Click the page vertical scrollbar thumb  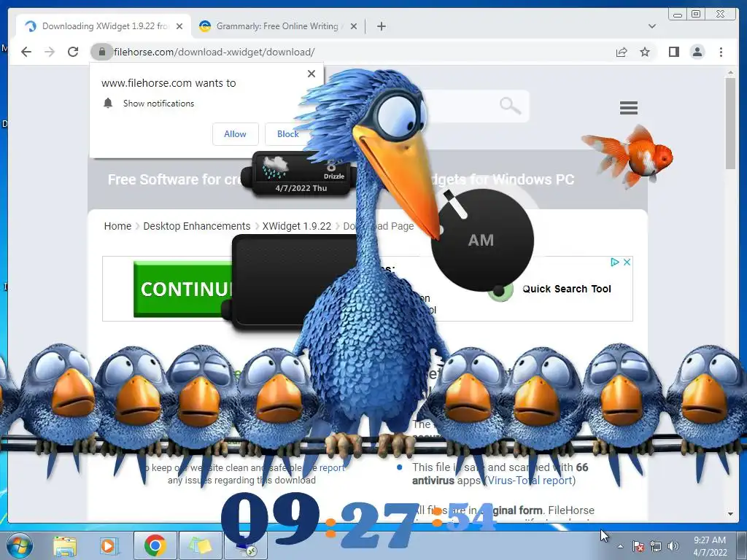coord(730,122)
